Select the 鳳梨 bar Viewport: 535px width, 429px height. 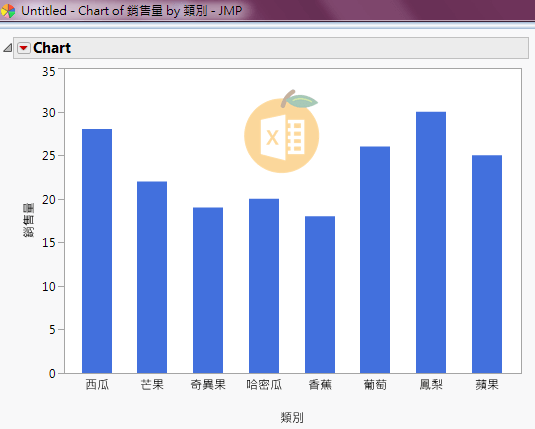pyautogui.click(x=431, y=243)
